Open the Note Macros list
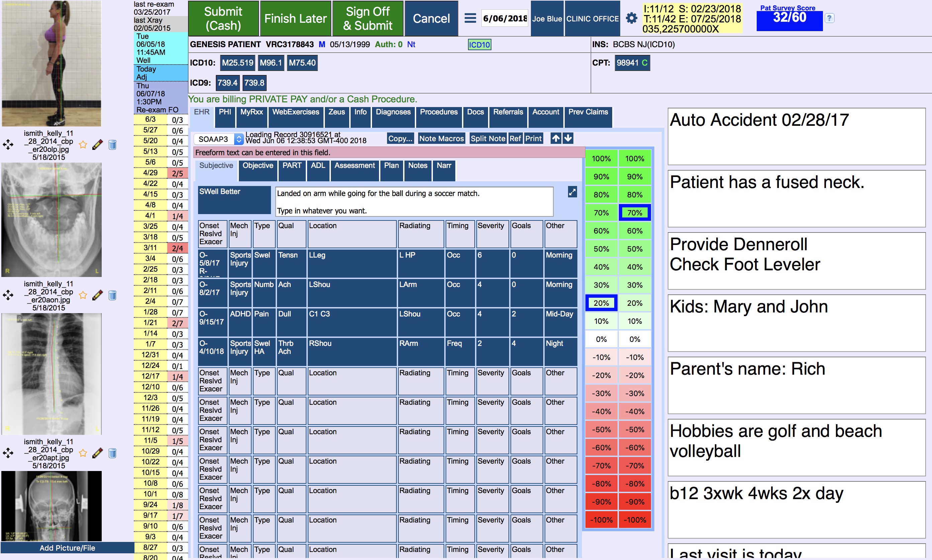The image size is (932, 560). click(441, 138)
